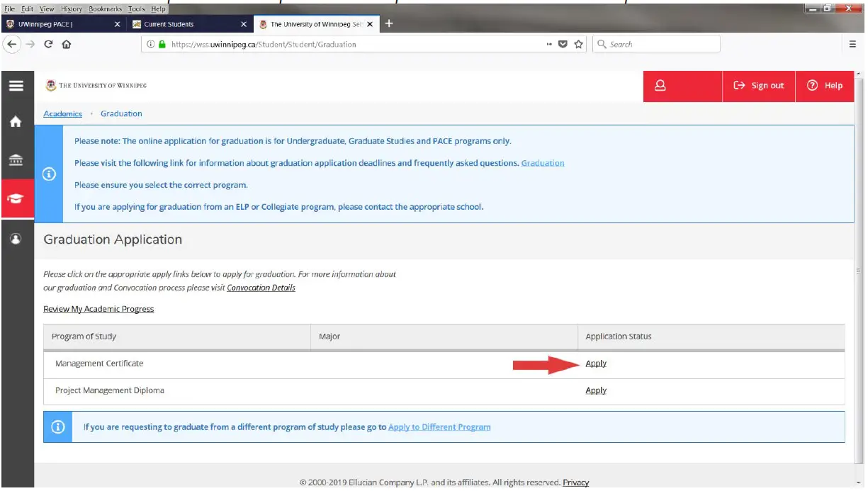Open Apply to Different Program link
The width and height of the screenshot is (868, 491).
point(439,427)
